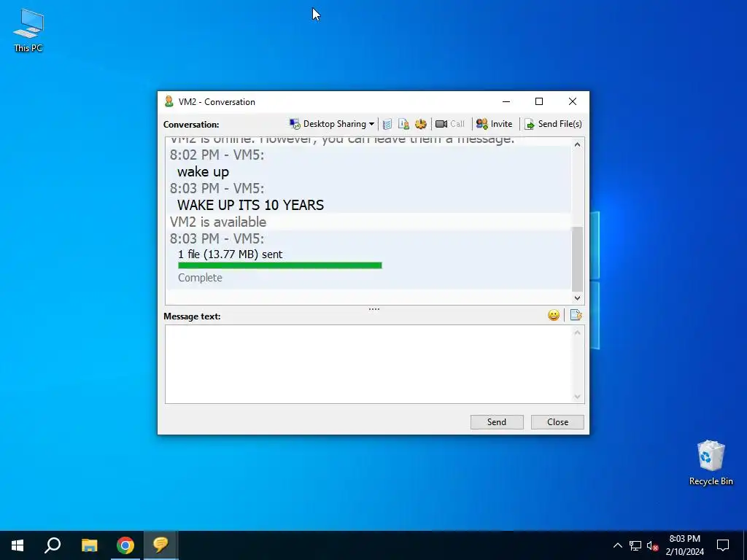Click the messenger chat app taskbar icon
This screenshot has height=560, width=747.
coord(160,545)
